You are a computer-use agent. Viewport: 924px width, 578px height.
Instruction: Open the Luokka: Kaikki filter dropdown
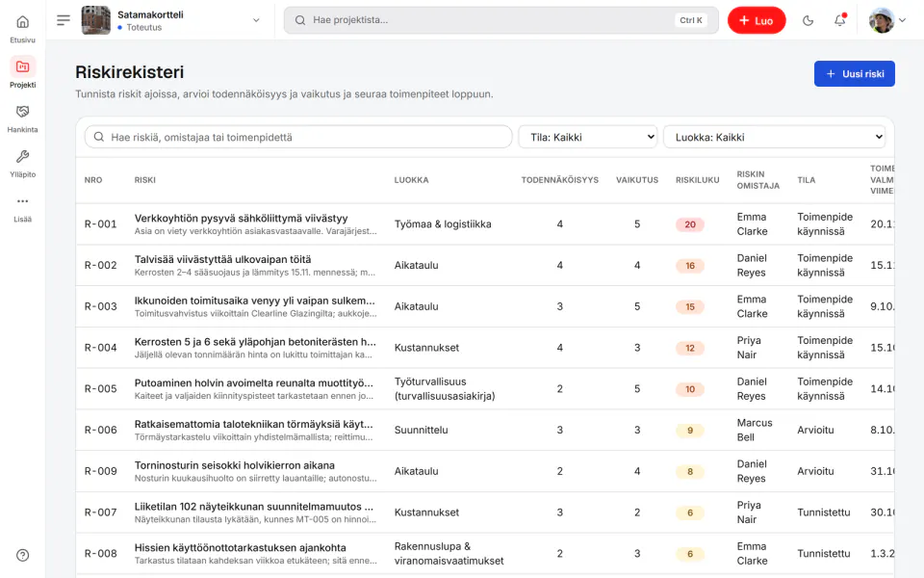pos(774,137)
